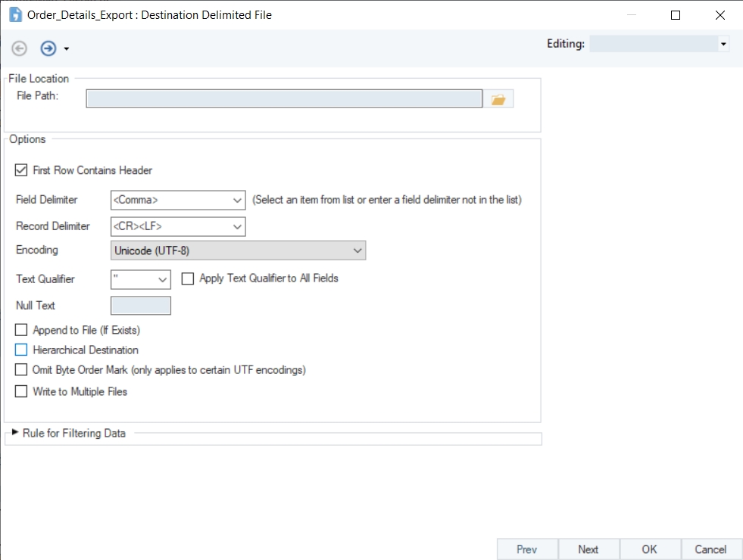Click the File Path input field
743x560 pixels.
[x=284, y=98]
